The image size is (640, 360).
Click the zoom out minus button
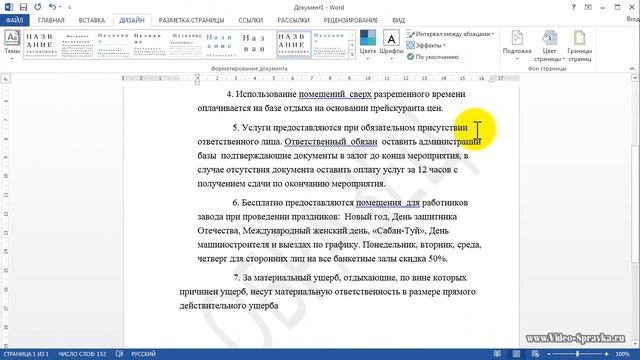tap(549, 354)
